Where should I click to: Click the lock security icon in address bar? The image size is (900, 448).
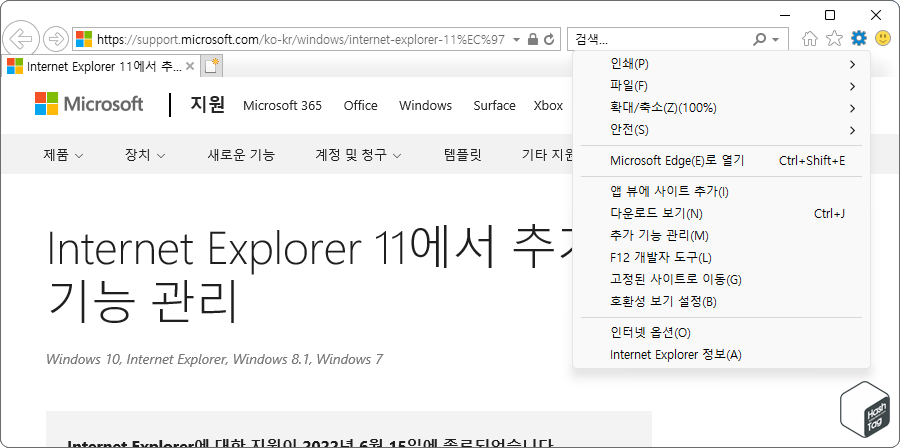[x=533, y=39]
